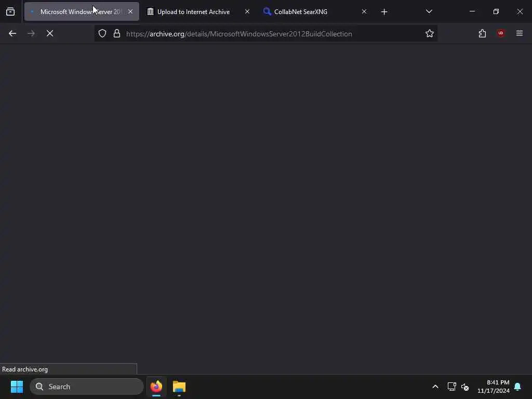Open the network status tray icon
Viewport: 532px width, 399px height.
(x=451, y=387)
